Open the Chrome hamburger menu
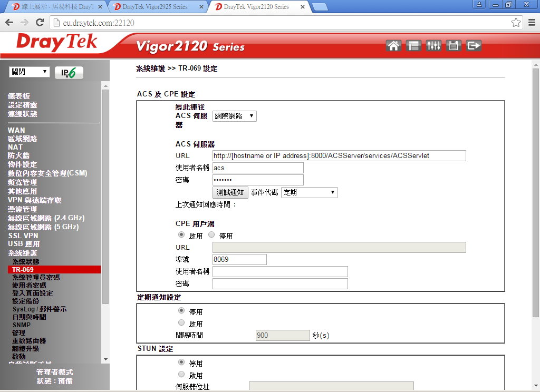 (532, 23)
